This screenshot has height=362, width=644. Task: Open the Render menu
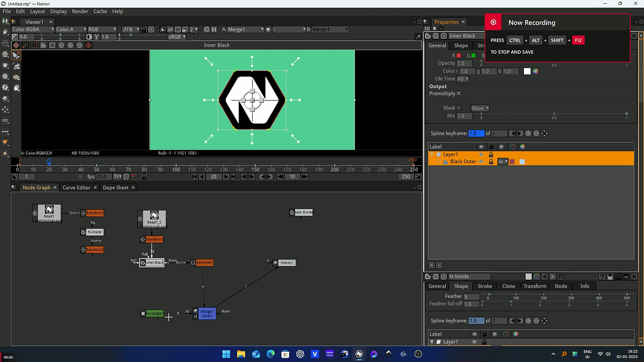click(80, 11)
